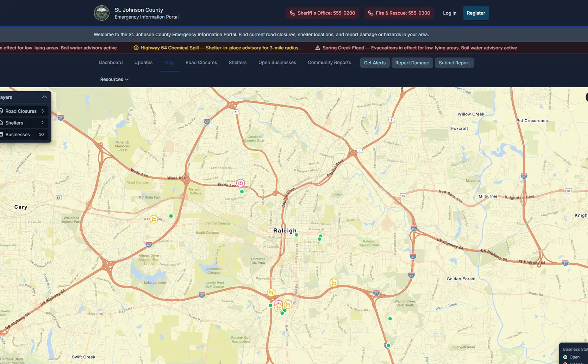Toggle the Shelters map layer

click(x=23, y=123)
